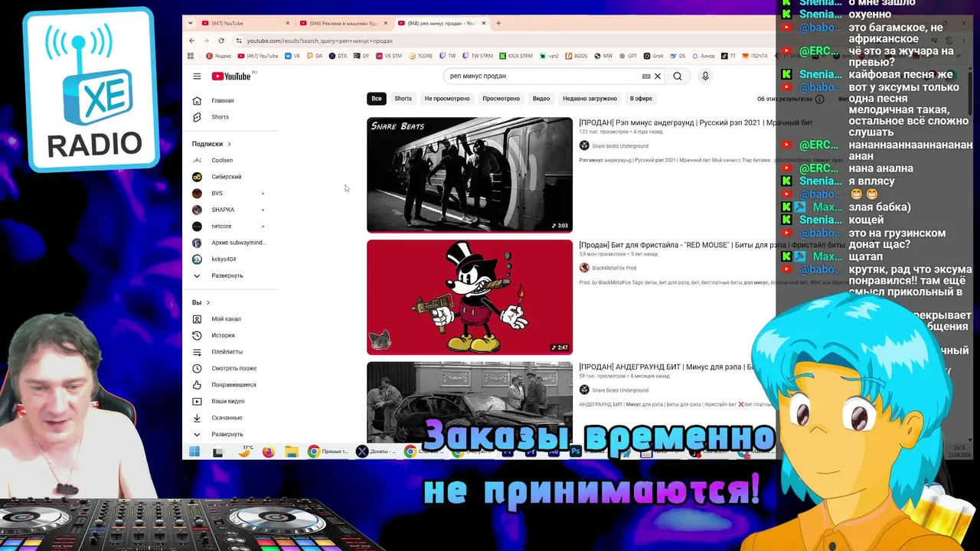This screenshot has height=551, width=980.
Task: Click the browser address bar URL
Action: click(x=319, y=41)
